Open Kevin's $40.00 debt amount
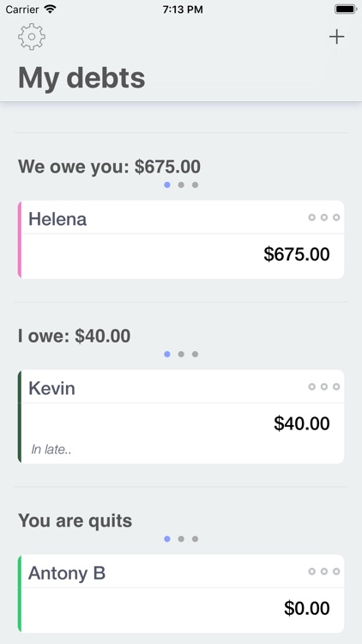Image resolution: width=362 pixels, height=644 pixels. [x=302, y=423]
